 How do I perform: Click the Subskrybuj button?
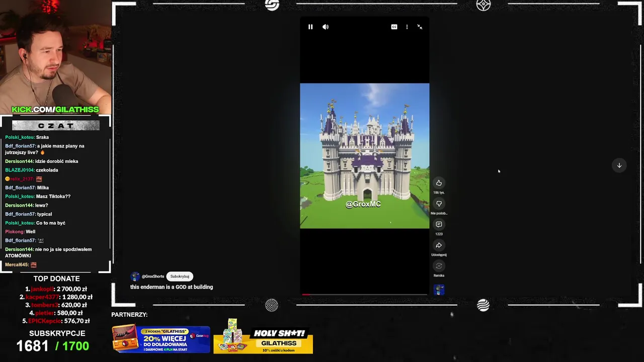click(x=180, y=277)
